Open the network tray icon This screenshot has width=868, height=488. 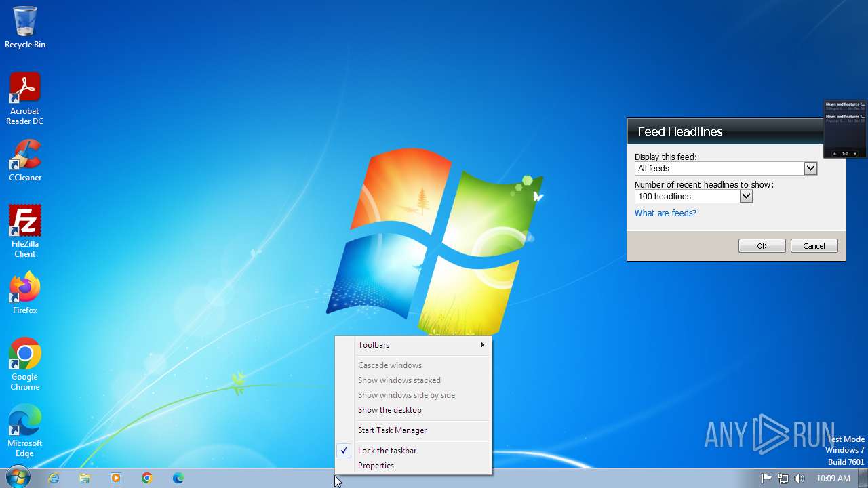783,478
